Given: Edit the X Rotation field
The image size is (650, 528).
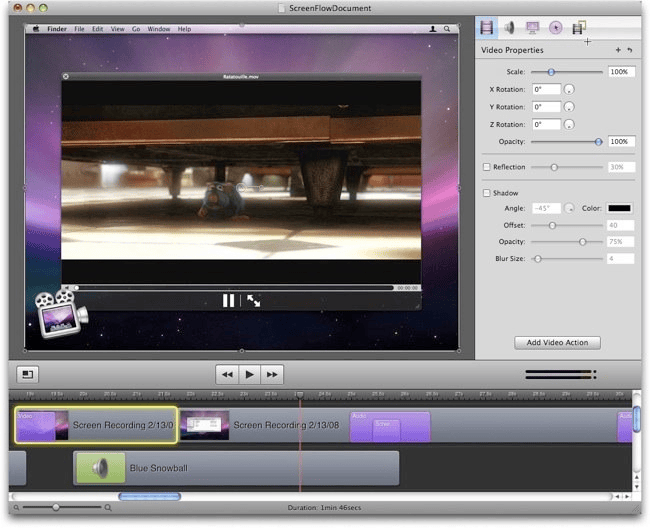Looking at the screenshot, I should coord(546,90).
